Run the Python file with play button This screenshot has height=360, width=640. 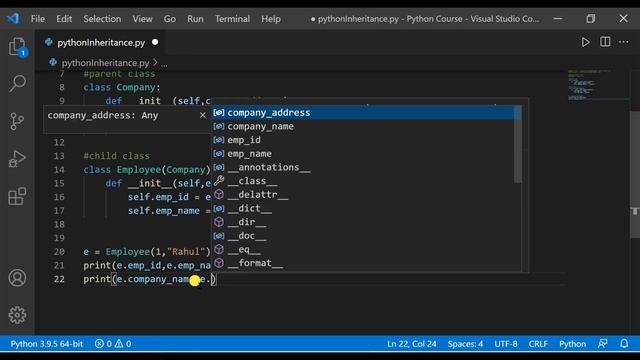[x=585, y=42]
